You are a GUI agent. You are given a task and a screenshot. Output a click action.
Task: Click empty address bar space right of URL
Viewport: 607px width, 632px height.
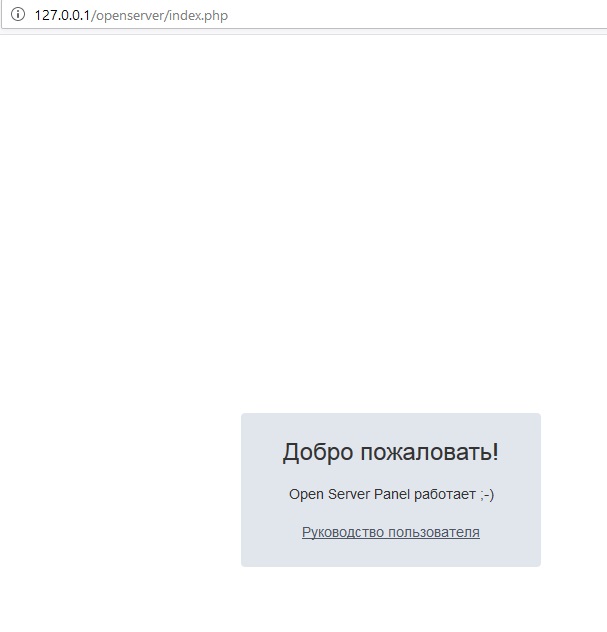click(x=420, y=15)
